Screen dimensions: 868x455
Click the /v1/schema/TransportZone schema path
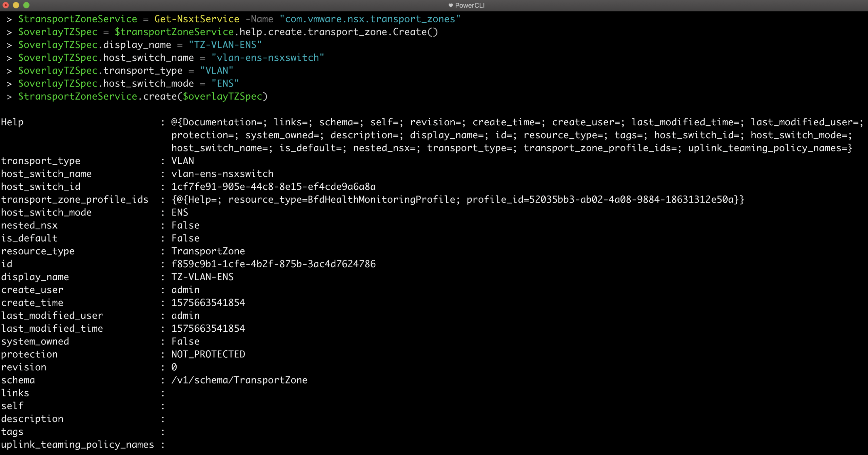point(239,380)
